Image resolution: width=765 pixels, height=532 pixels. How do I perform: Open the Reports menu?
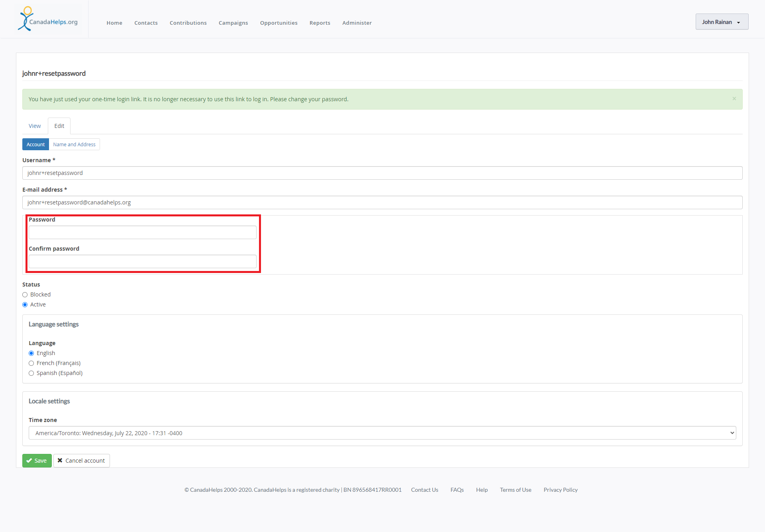click(320, 23)
